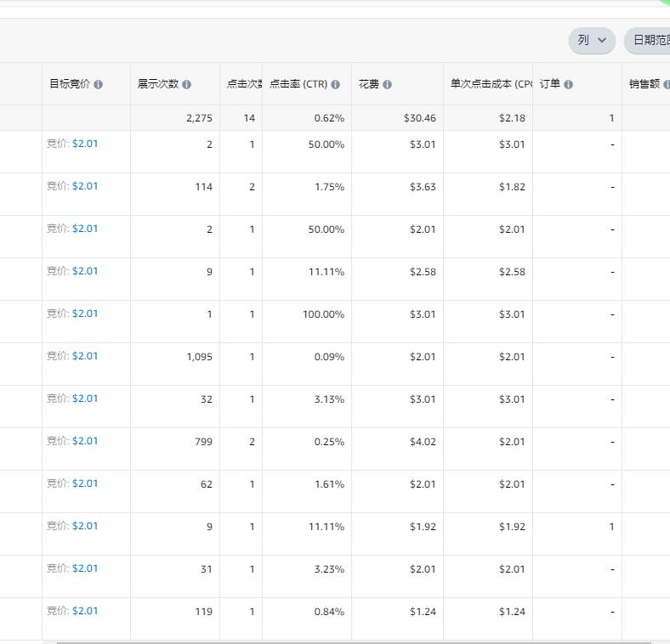670x644 pixels.
Task: Edit the $2.01 bid in the 62-impressions row
Action: 85,483
